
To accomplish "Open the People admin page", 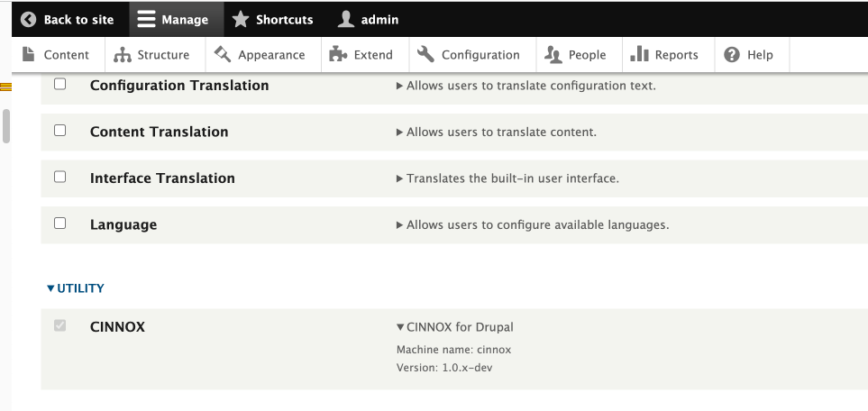I will (x=577, y=55).
